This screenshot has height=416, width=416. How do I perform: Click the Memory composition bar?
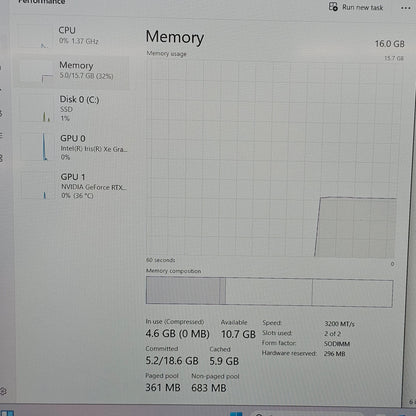tap(269, 292)
